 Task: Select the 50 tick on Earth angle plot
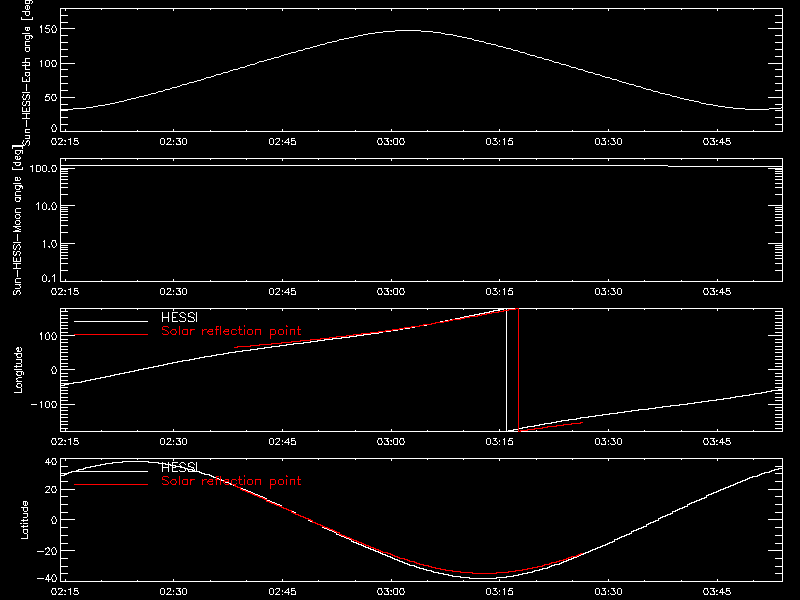(x=51, y=97)
